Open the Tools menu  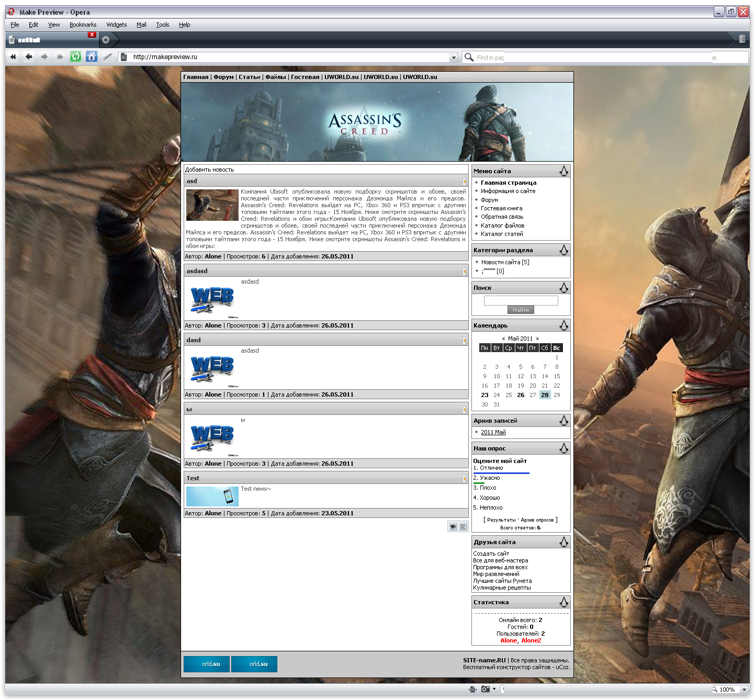(x=162, y=25)
